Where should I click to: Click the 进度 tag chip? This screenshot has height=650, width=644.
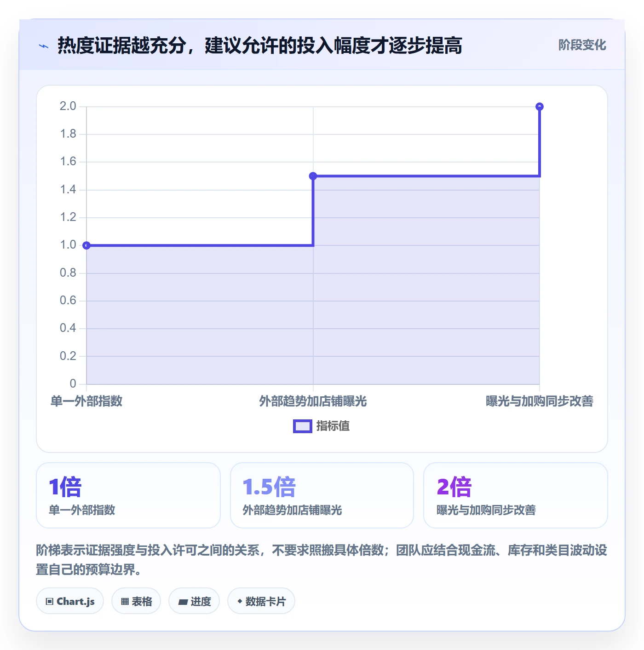coord(194,601)
